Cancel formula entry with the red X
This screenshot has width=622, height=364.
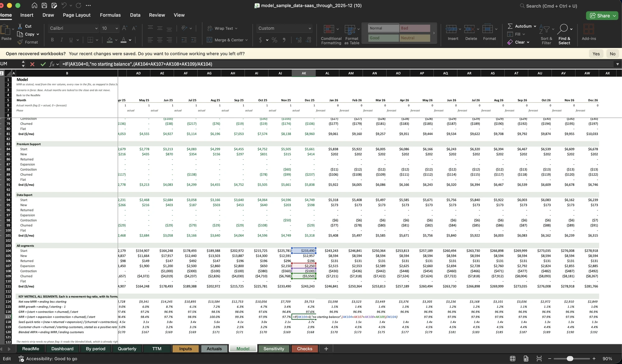click(32, 64)
